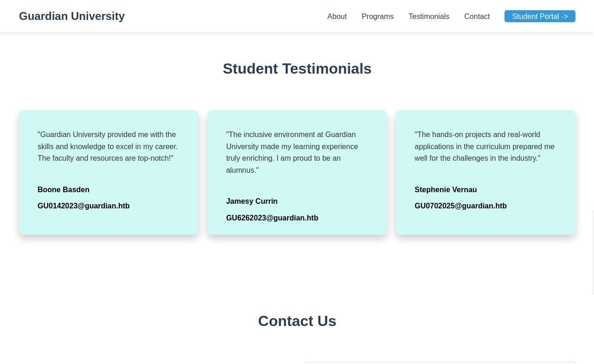Select Stephenie Vernau's email address
This screenshot has height=364, width=594.
tap(460, 206)
